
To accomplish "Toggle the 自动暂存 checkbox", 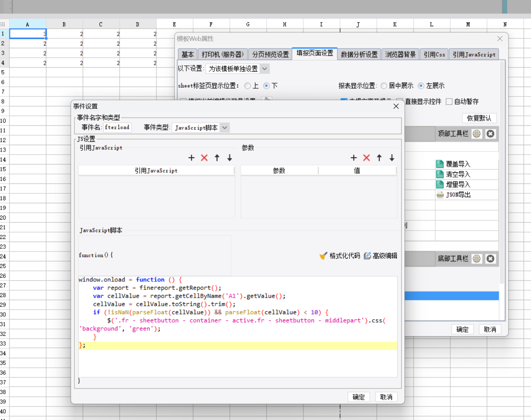I will click(449, 102).
